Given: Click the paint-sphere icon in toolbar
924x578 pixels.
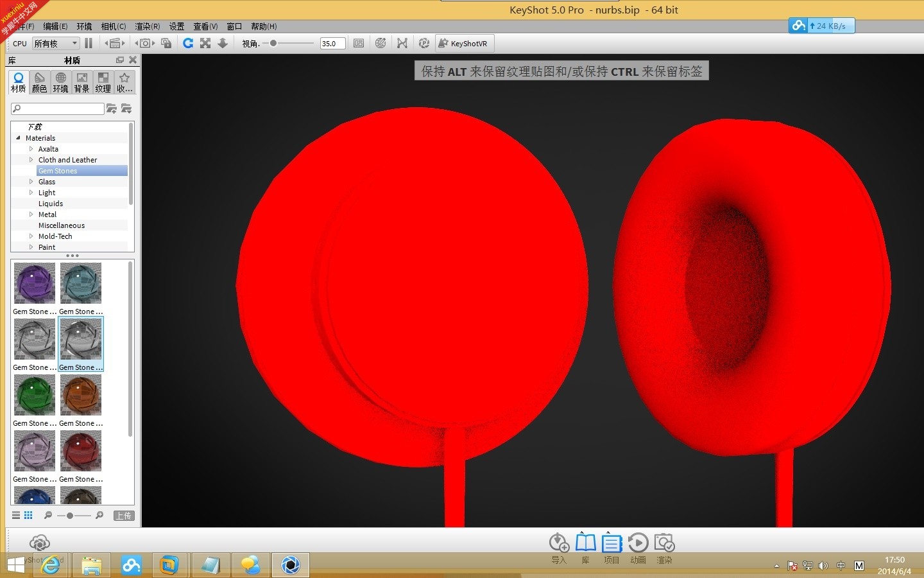Looking at the screenshot, I should click(x=381, y=43).
